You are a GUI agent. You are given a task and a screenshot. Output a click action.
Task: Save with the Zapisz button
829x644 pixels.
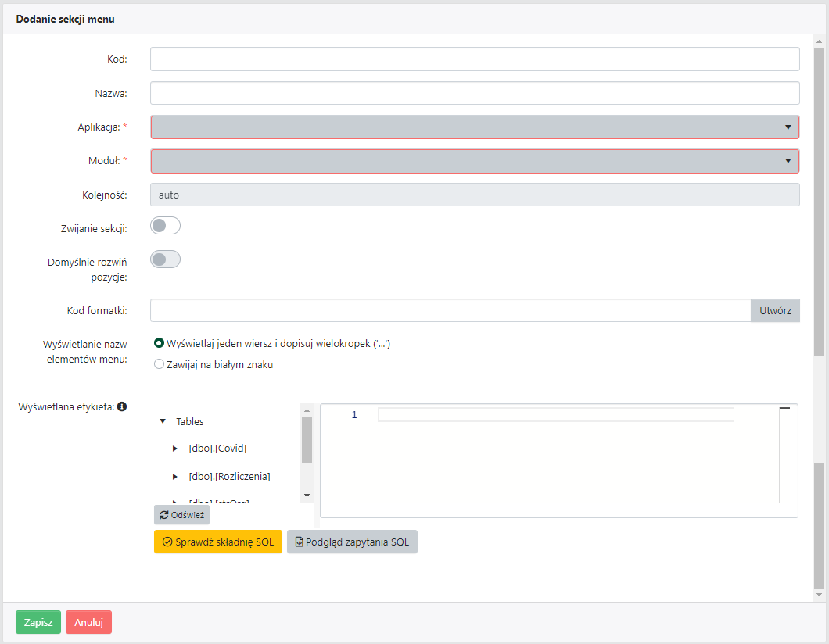[x=38, y=622]
